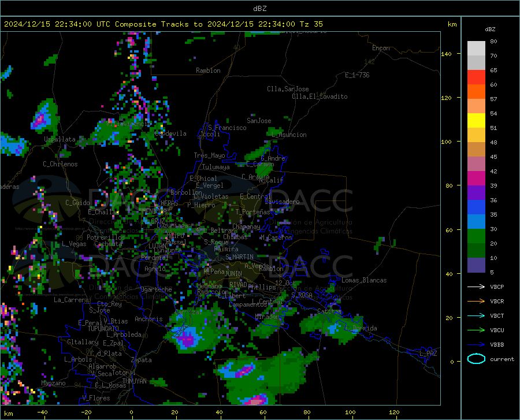520x420 pixels.
Task: Click the 'dBZ' label above color scale
Action: click(490, 29)
